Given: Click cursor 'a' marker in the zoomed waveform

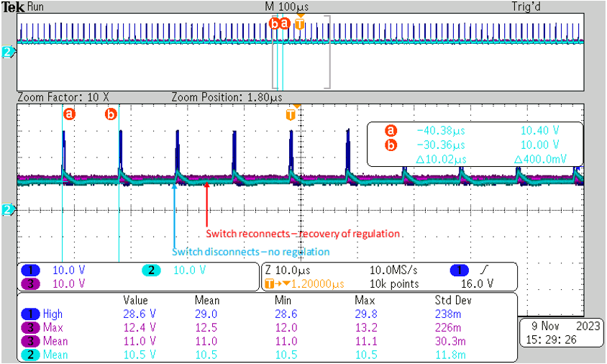Looking at the screenshot, I should pos(69,114).
